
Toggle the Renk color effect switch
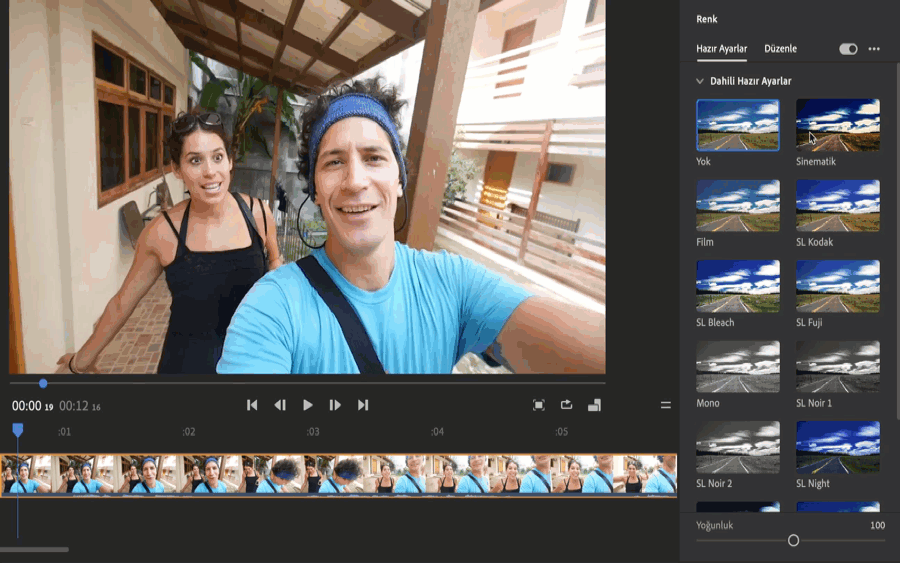point(848,49)
